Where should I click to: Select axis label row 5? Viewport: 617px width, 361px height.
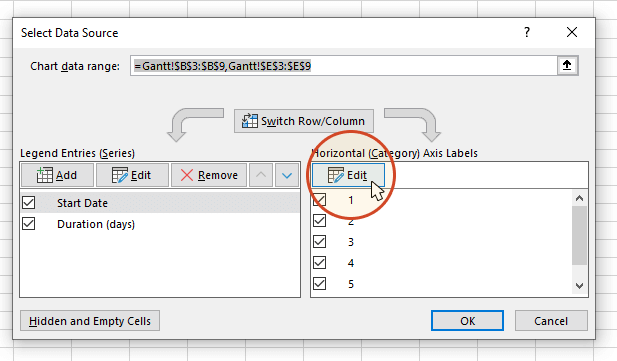click(x=442, y=283)
